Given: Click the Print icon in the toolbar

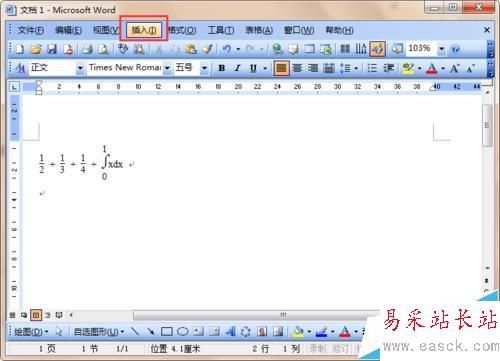Looking at the screenshot, I should [x=87, y=49].
